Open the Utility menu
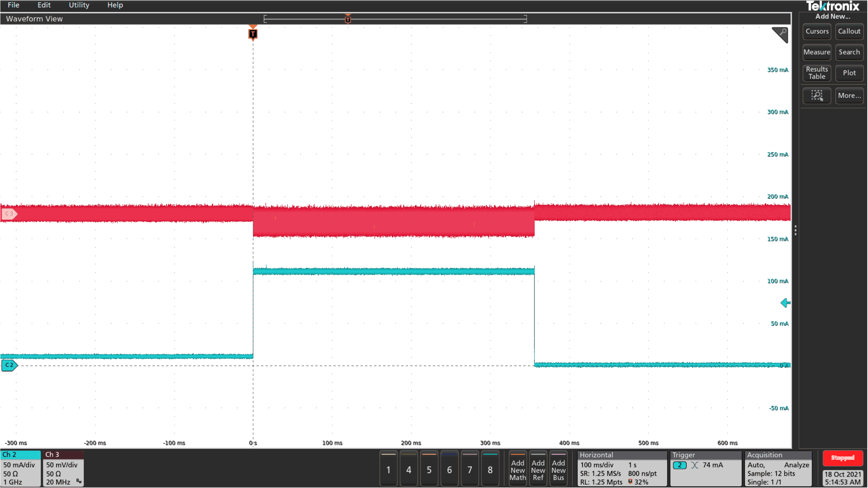 pyautogui.click(x=79, y=5)
